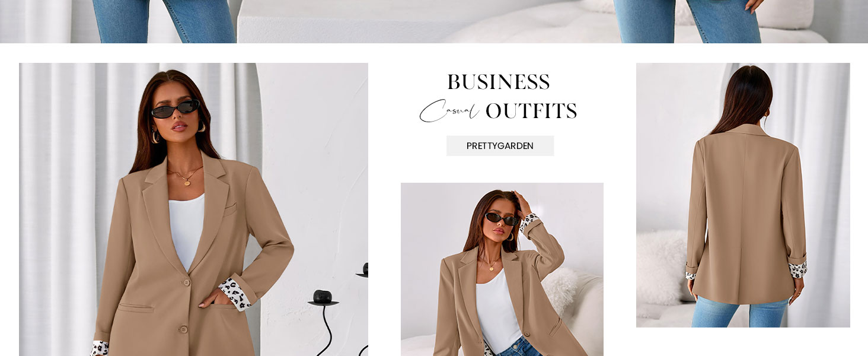
Task: Open the large photo of model with hand in pocket
Action: 193,209
